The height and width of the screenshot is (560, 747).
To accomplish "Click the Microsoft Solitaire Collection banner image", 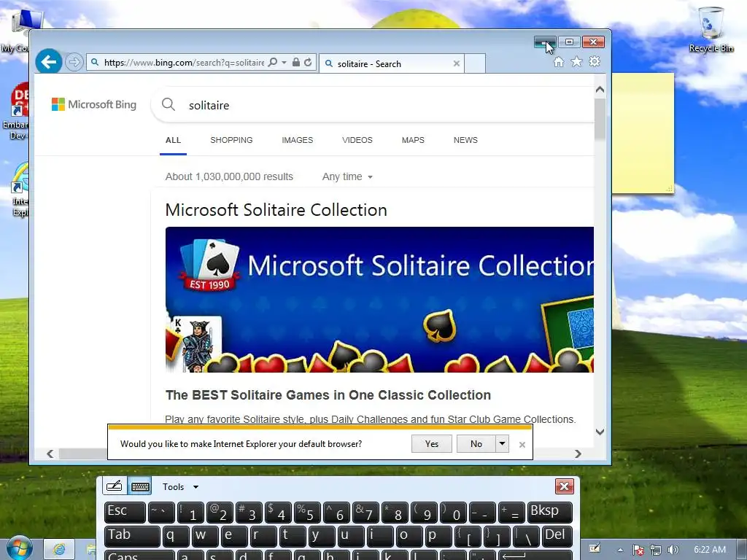I will [379, 300].
